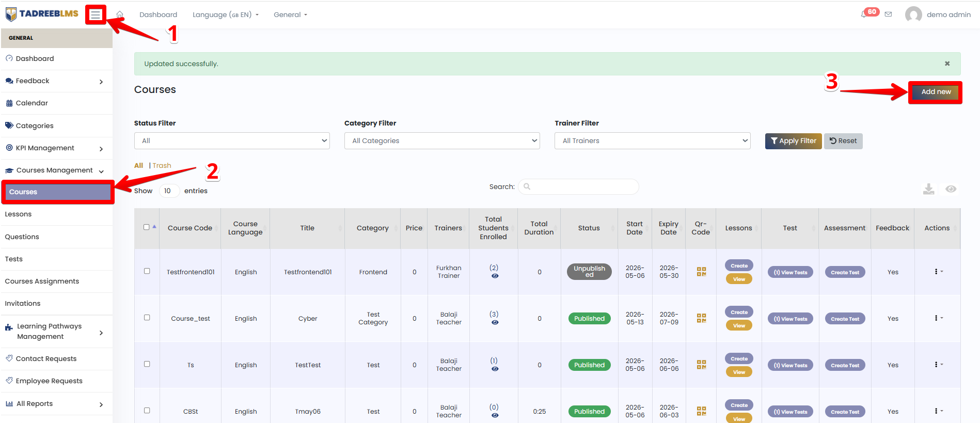Image resolution: width=980 pixels, height=423 pixels.
Task: Expand Learning Pathways Management menu
Action: tap(57, 331)
